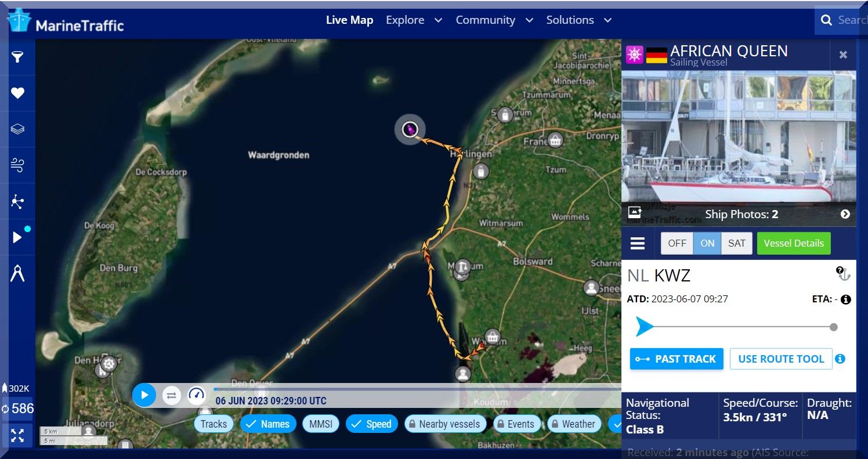Toggle the Speed checkbox chip
This screenshot has width=868, height=459.
coord(371,424)
